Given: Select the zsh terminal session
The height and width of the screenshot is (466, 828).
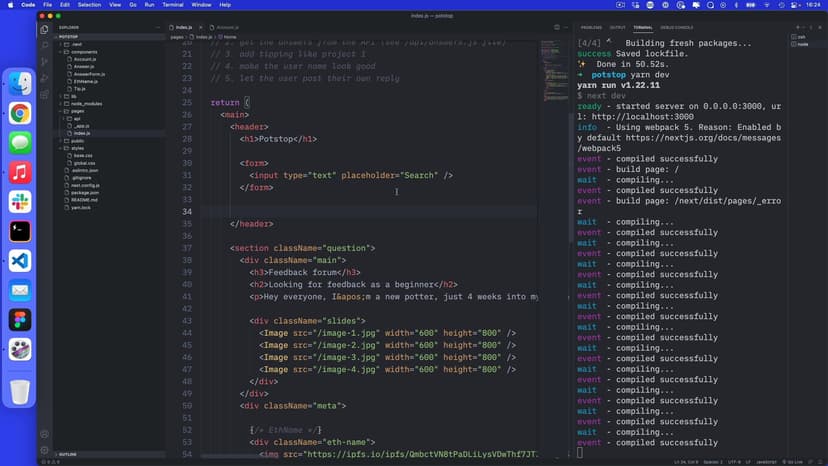Looking at the screenshot, I should tap(801, 36).
